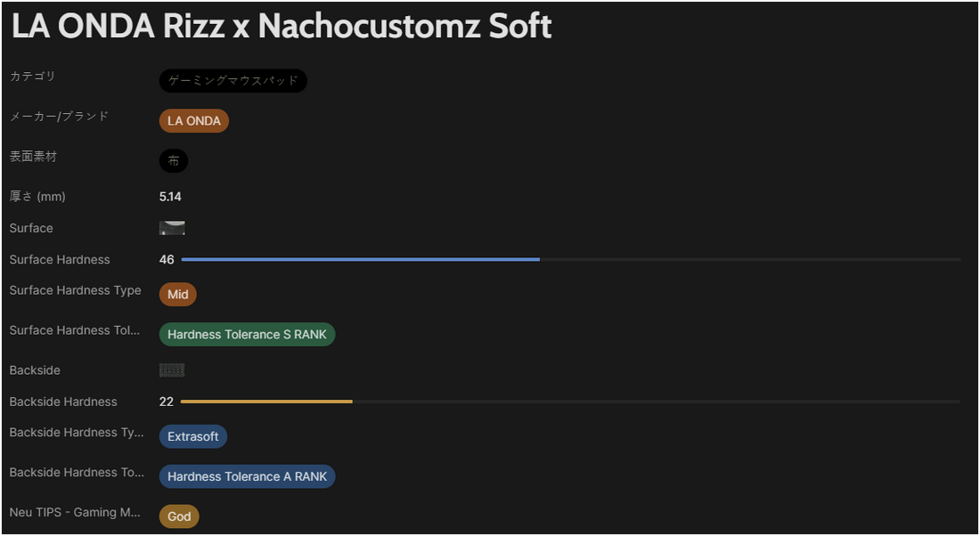Select the God rating tag
The height and width of the screenshot is (536, 980).
click(179, 516)
